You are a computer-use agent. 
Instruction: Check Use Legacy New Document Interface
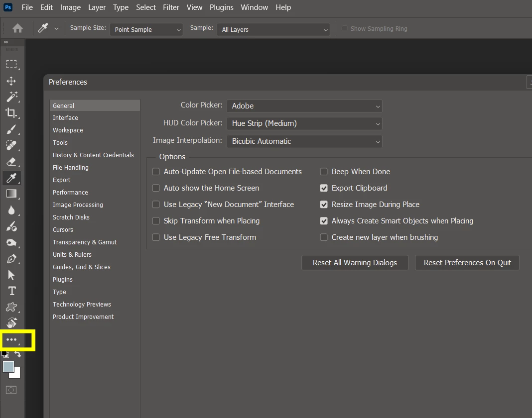(x=156, y=205)
